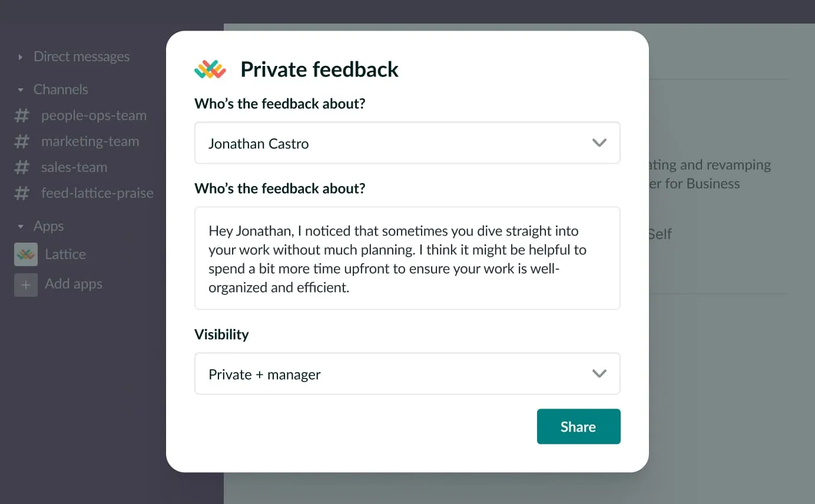Collapse the Channels section arrow

click(x=21, y=90)
